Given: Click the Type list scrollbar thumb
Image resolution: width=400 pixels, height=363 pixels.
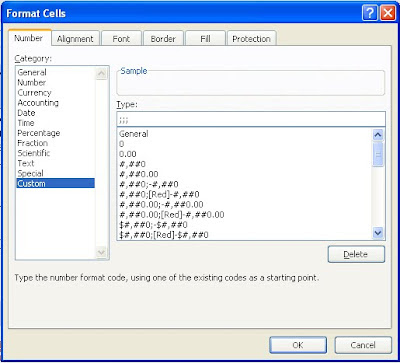Looking at the screenshot, I should click(x=378, y=154).
